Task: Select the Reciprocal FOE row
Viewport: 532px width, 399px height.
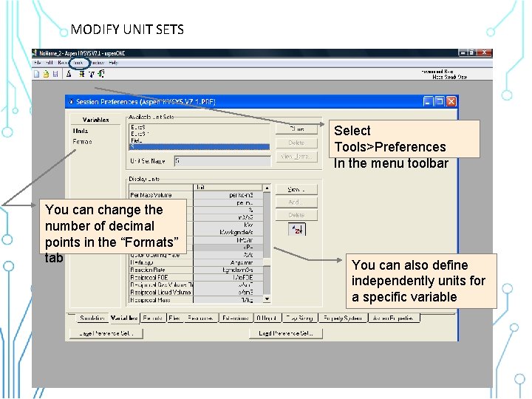Action: click(x=196, y=278)
